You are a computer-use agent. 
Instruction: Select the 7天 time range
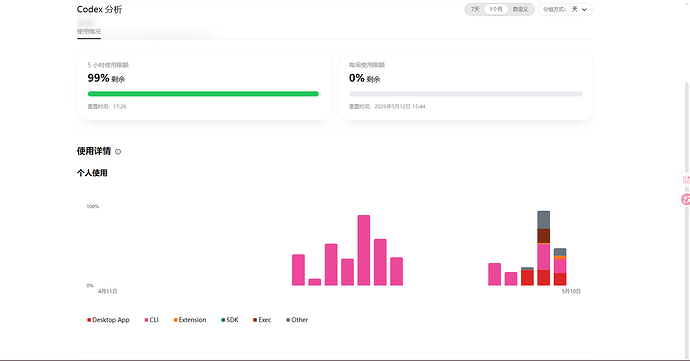[475, 9]
